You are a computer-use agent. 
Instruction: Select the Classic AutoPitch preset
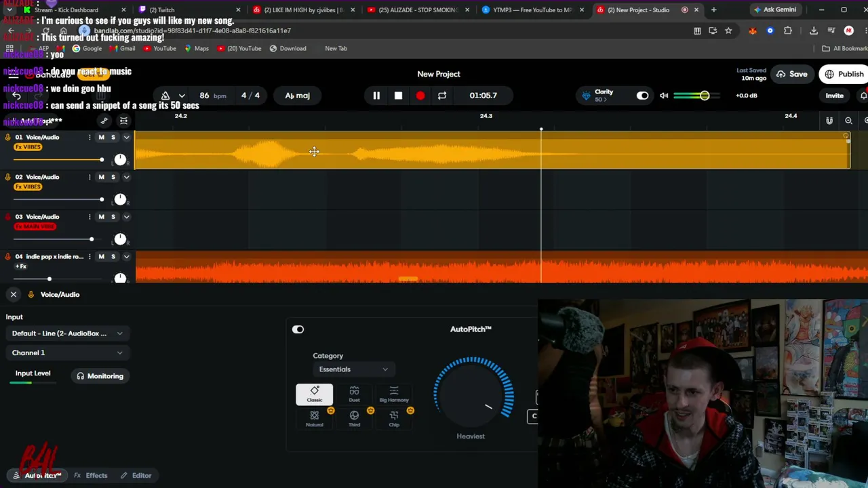click(x=314, y=394)
